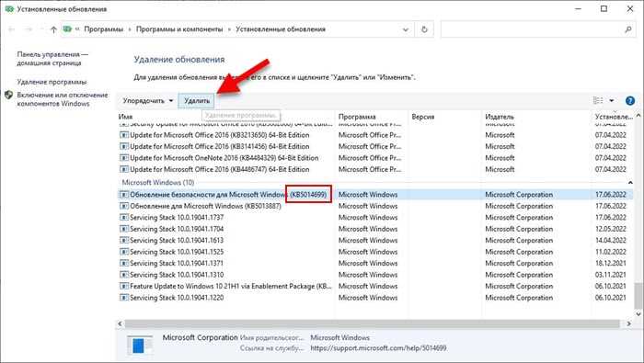Select icon of KB4486747 Office update row
The height and width of the screenshot is (363, 644).
coord(123,169)
